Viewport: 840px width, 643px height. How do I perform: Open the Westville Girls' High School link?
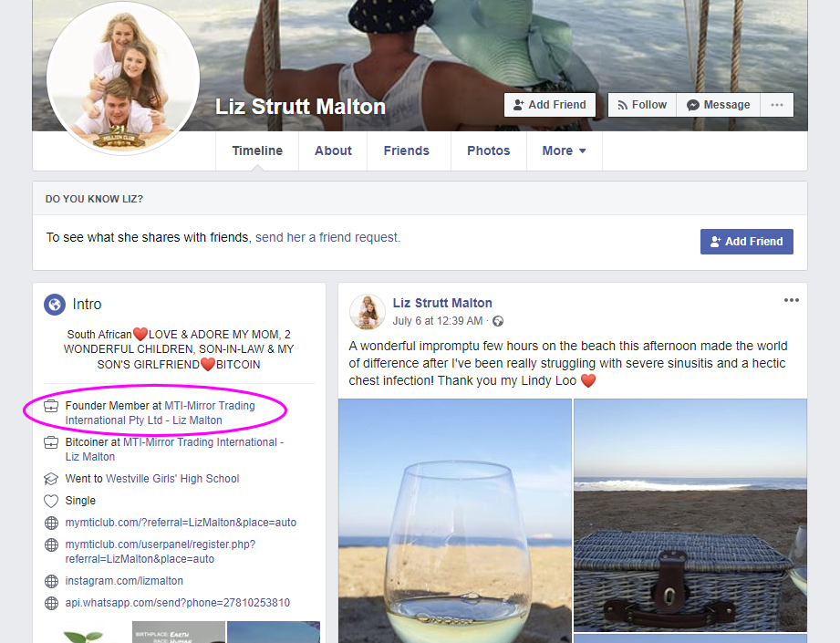click(x=172, y=479)
